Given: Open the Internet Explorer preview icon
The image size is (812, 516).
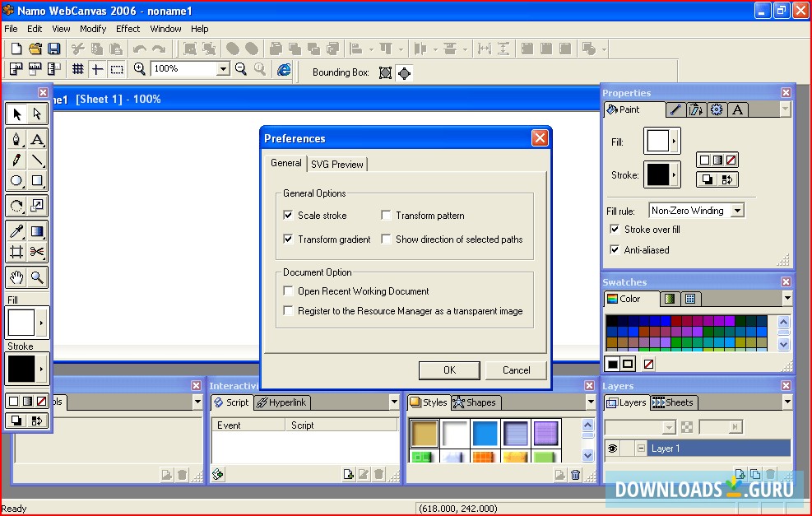Looking at the screenshot, I should (x=283, y=71).
